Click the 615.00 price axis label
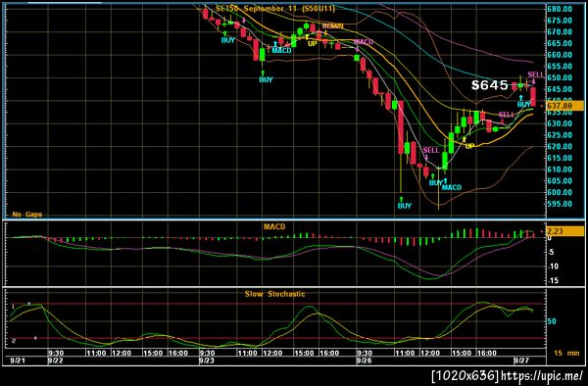Viewport: 588px width, 386px height. (560, 158)
